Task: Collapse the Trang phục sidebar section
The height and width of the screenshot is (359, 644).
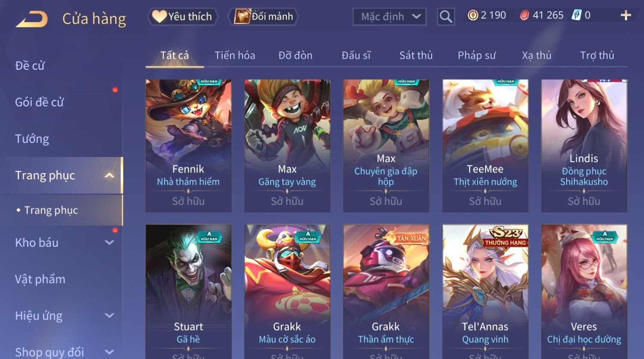Action: click(x=110, y=175)
